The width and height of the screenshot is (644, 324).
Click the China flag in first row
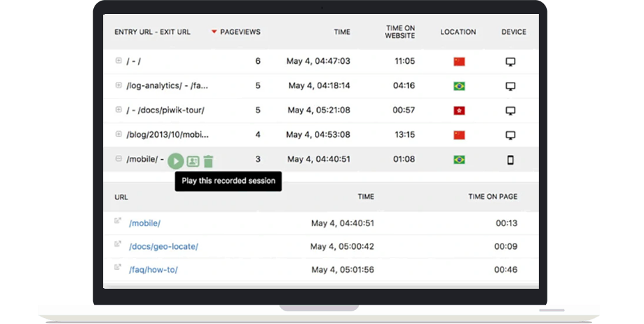(459, 61)
